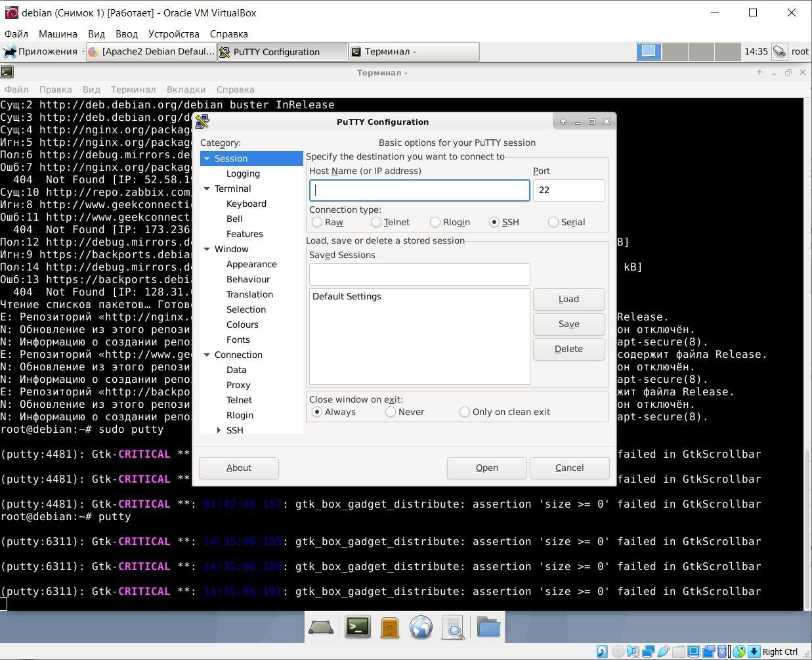This screenshot has height=660, width=812.
Task: Click the clock showing 14:35 in panel
Action: pyautogui.click(x=756, y=51)
